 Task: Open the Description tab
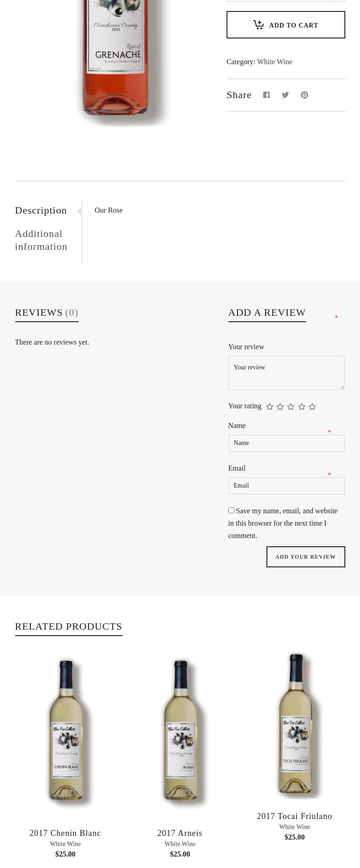[41, 210]
